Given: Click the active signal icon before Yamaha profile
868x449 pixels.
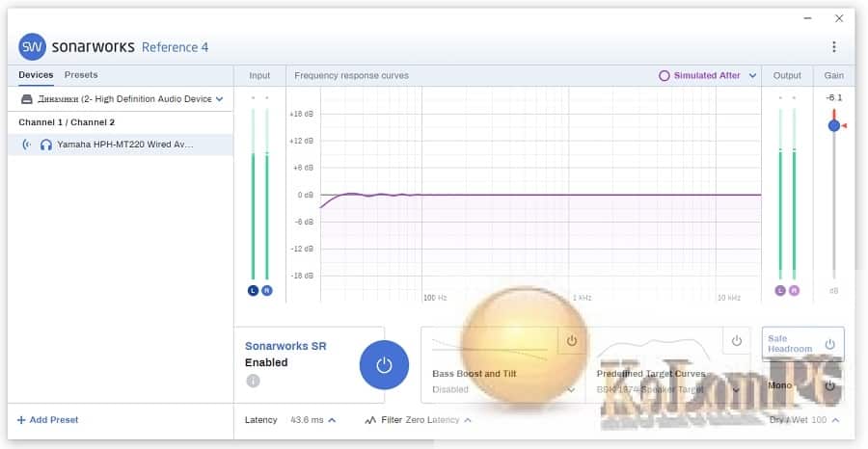Looking at the screenshot, I should pos(27,145).
